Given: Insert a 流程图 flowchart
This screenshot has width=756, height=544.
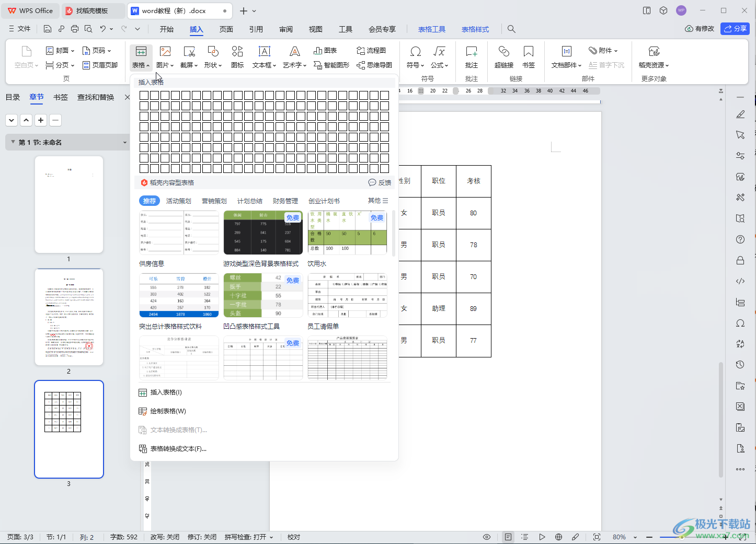Looking at the screenshot, I should click(371, 51).
